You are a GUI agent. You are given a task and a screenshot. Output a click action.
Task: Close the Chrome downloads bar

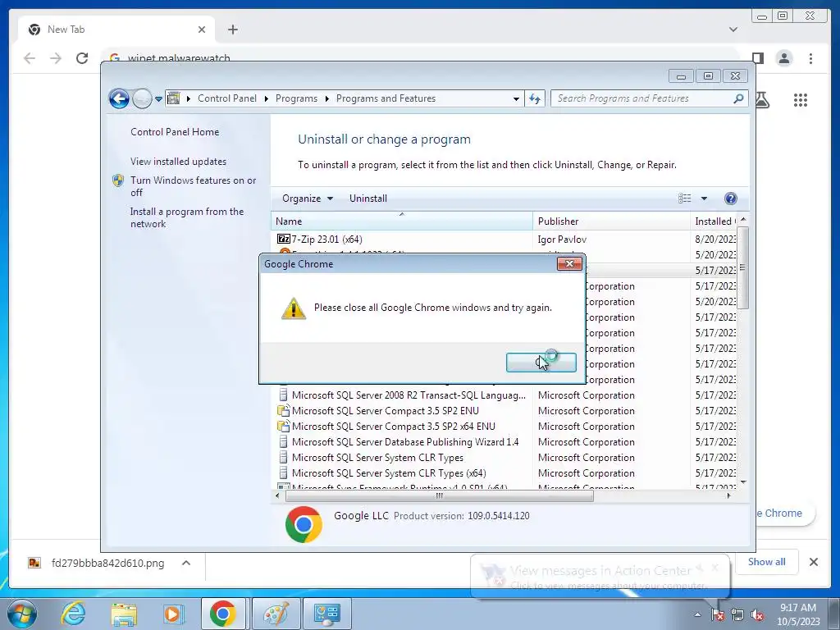[814, 562]
